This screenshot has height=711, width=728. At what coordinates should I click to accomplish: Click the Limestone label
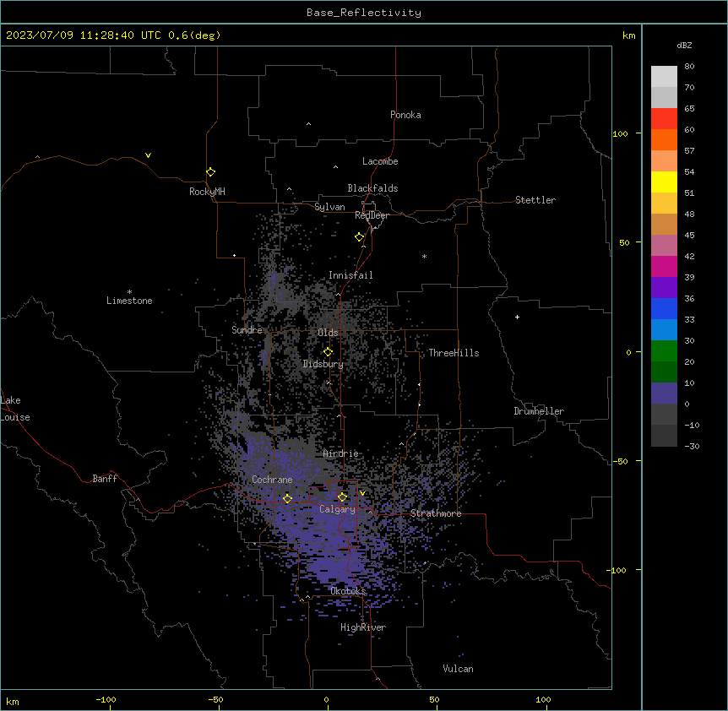coord(129,301)
